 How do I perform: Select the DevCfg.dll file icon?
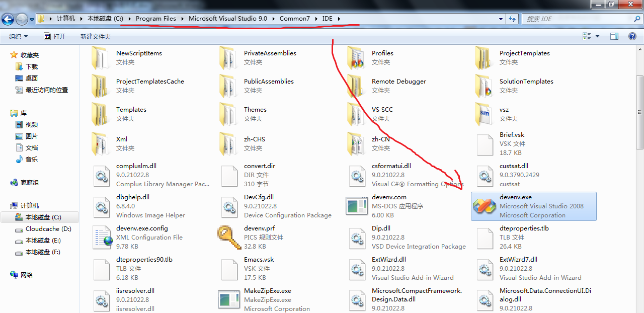click(x=229, y=206)
